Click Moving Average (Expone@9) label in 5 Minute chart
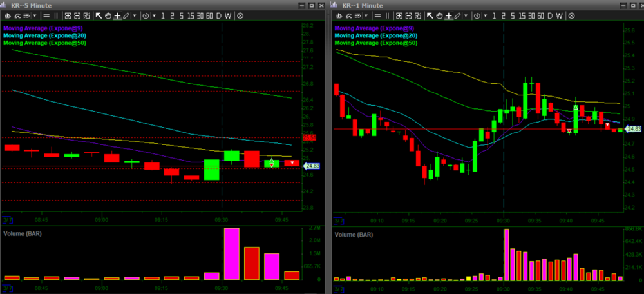Screen dimensions: 644x294 point(43,28)
